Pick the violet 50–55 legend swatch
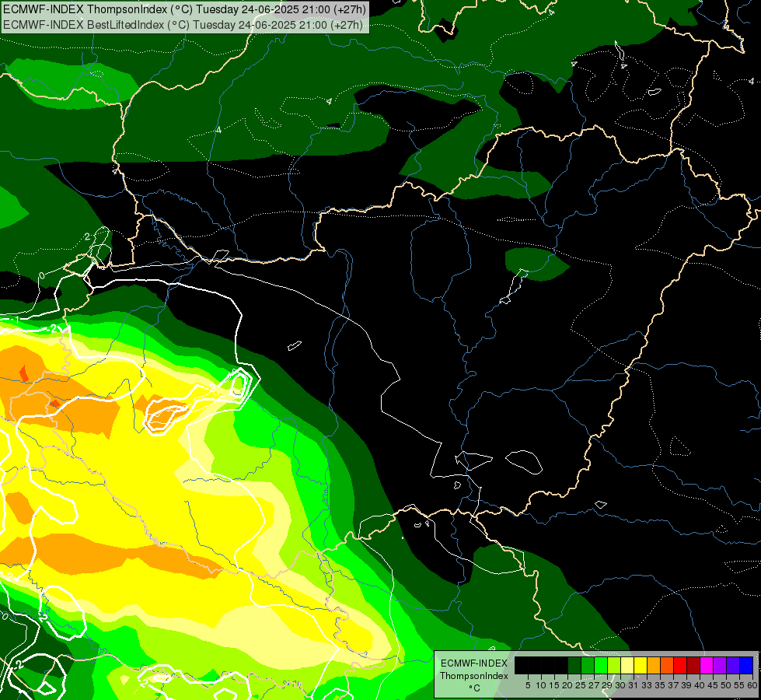 click(x=733, y=665)
